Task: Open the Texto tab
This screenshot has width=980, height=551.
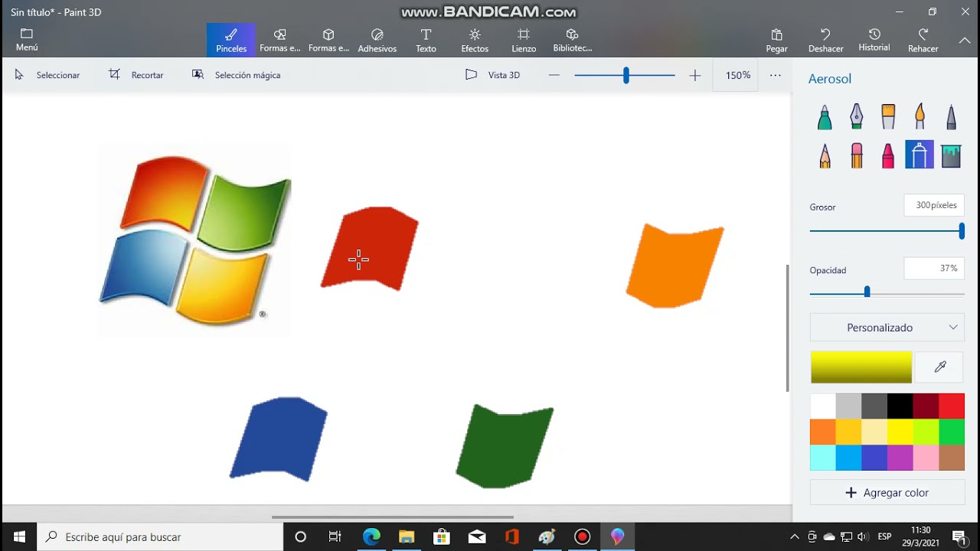Action: coord(426,41)
